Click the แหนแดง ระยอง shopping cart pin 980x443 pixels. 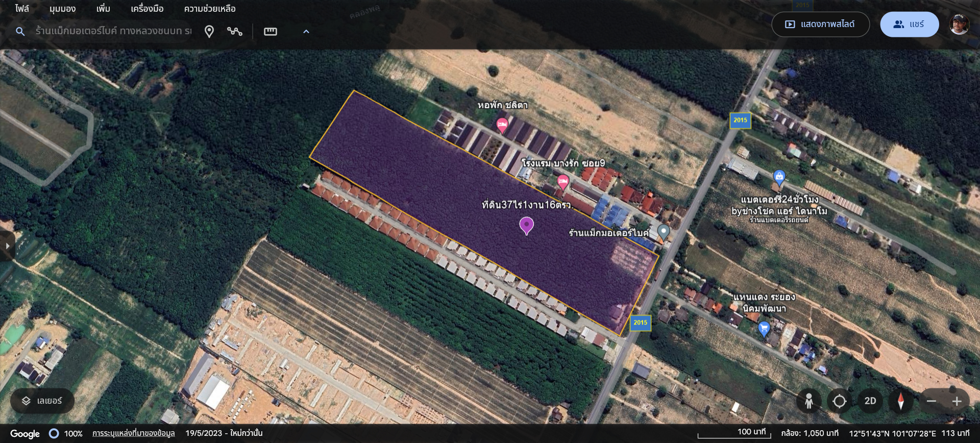[x=764, y=328]
